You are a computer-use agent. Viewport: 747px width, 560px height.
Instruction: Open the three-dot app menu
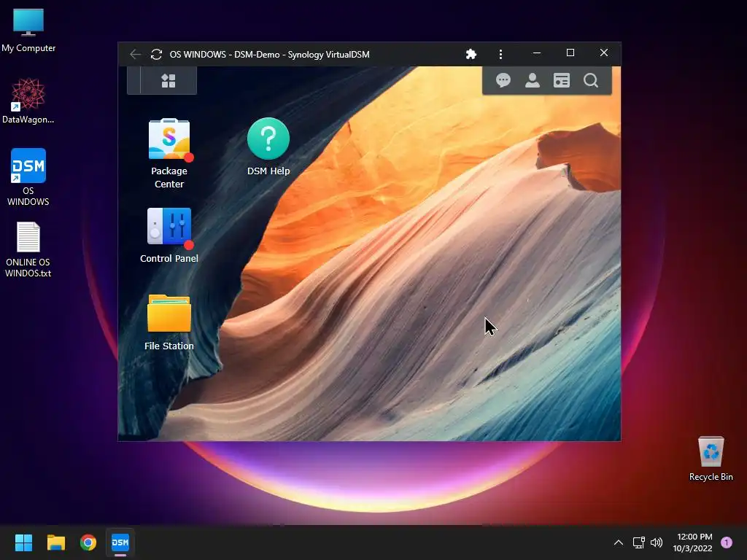coord(500,54)
